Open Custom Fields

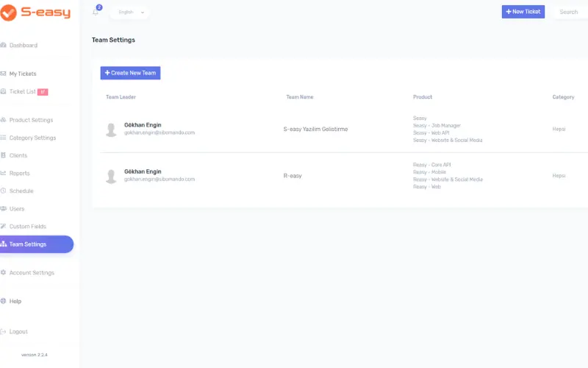tap(28, 227)
